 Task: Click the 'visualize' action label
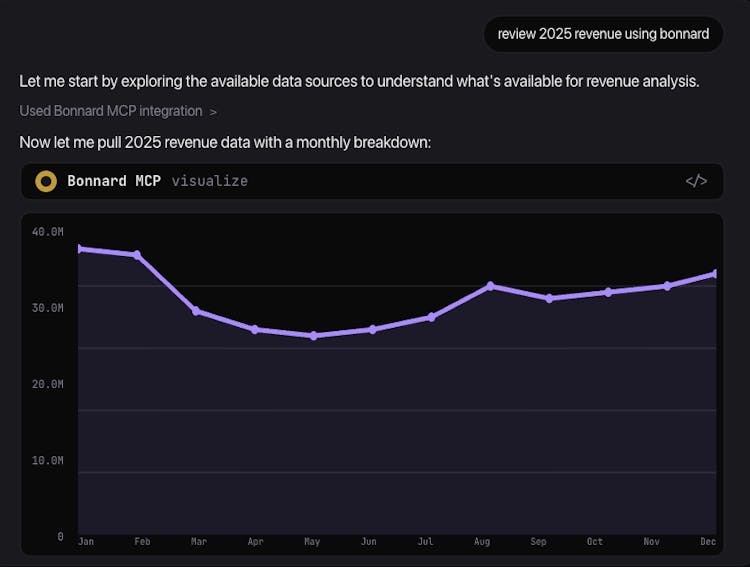209,181
